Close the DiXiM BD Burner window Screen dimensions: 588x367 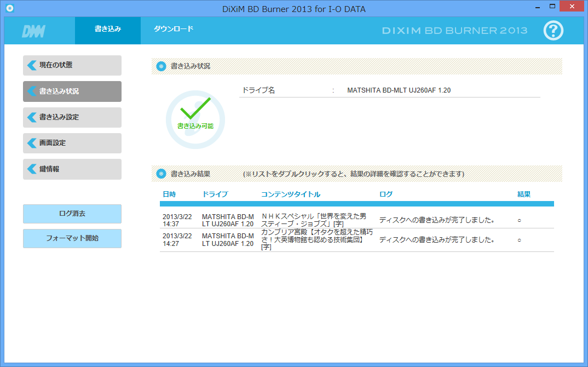[572, 7]
